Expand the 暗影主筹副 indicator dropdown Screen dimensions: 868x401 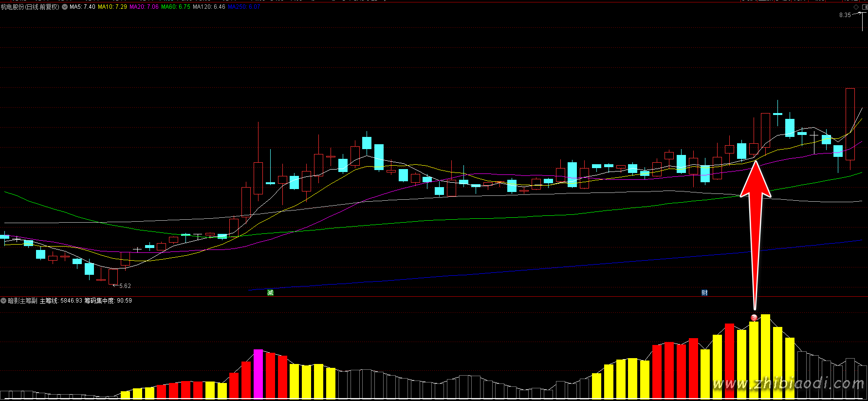pos(3,301)
